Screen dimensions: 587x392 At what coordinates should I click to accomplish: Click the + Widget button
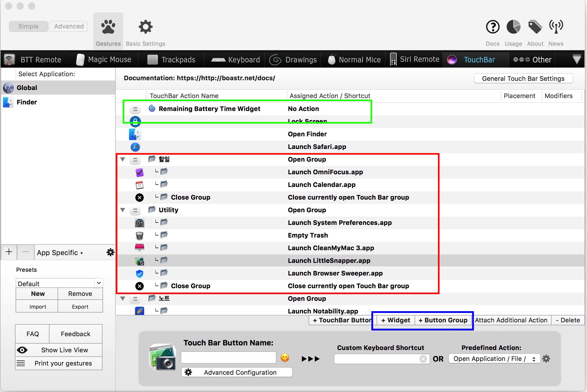pos(396,320)
